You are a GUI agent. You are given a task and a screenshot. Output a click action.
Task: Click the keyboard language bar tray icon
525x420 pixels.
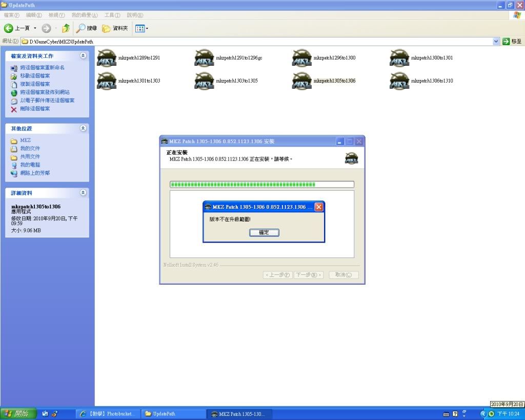446,414
